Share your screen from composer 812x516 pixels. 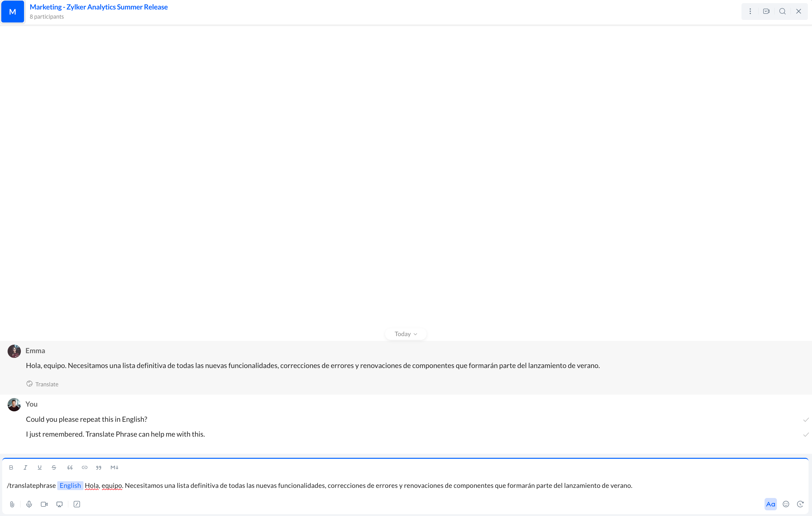click(59, 504)
